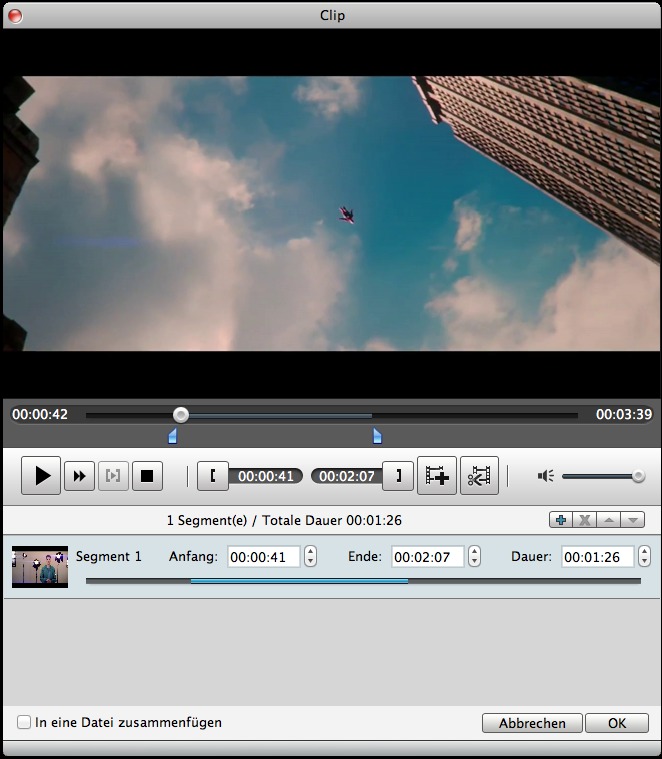The height and width of the screenshot is (759, 662).
Task: Click the current time label 00:00:42
Action: pos(40,414)
